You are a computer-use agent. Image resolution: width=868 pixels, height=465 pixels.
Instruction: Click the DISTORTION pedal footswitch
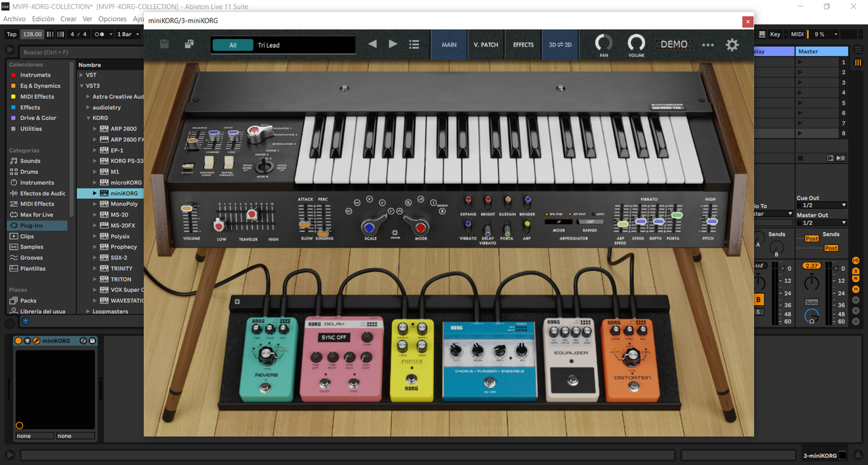pyautogui.click(x=633, y=388)
